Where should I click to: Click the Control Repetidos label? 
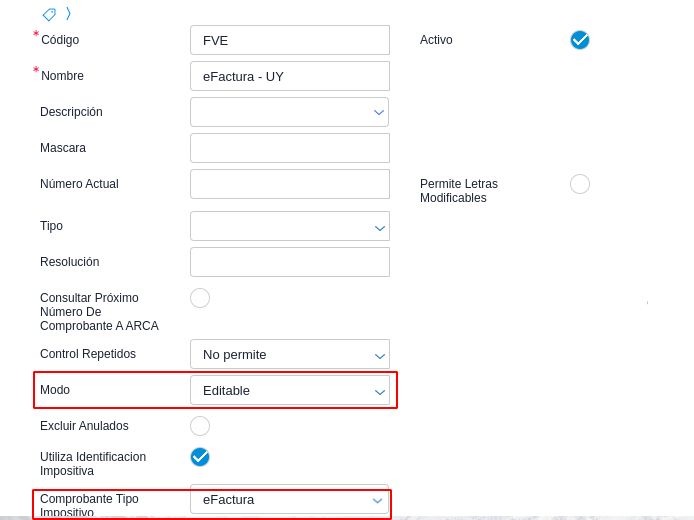[88, 354]
